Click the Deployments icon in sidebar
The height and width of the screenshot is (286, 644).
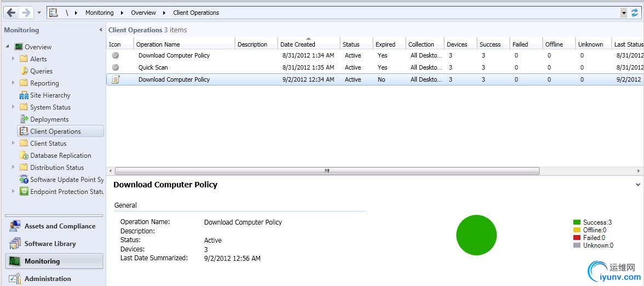(24, 119)
